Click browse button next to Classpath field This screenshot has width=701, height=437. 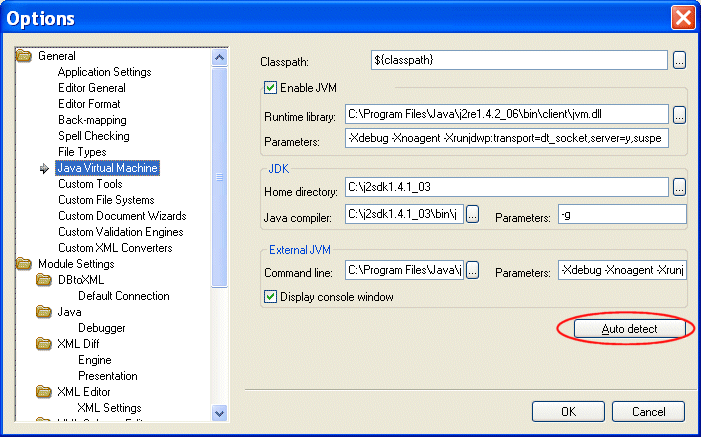click(x=679, y=61)
